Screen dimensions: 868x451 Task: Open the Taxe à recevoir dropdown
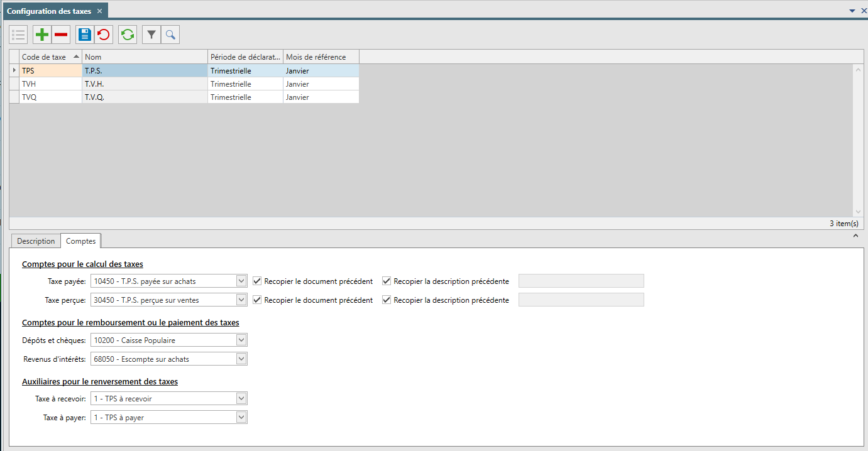(x=241, y=398)
